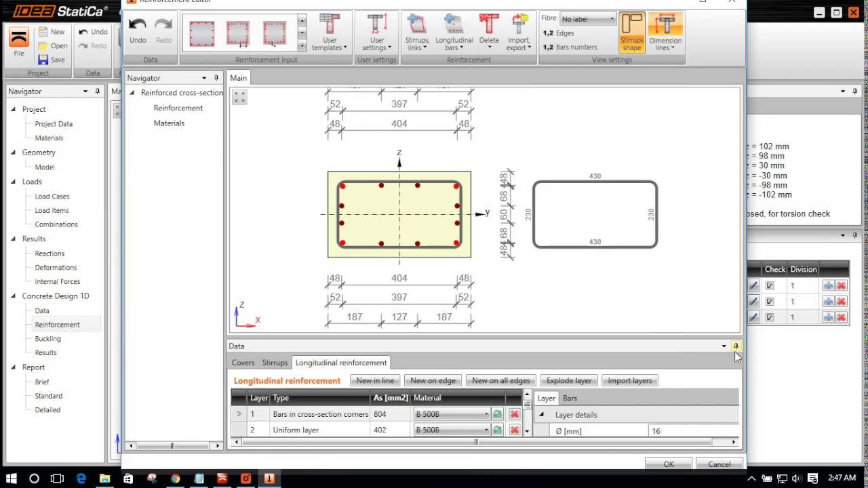Open User settings in the ribbon
The width and height of the screenshot is (868, 488).
click(x=376, y=32)
